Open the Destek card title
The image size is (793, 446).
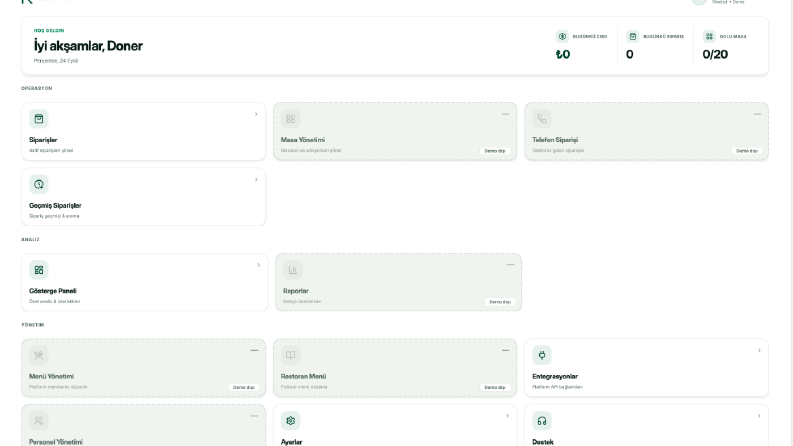coord(543,442)
